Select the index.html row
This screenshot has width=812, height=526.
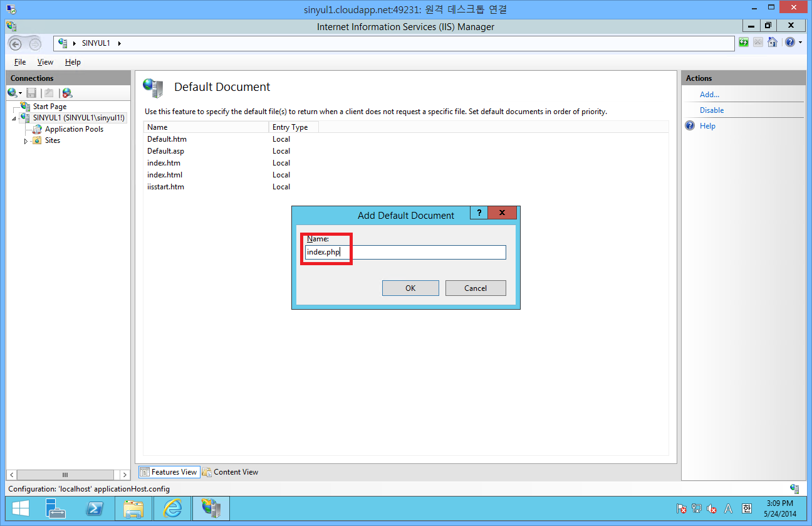pos(405,175)
